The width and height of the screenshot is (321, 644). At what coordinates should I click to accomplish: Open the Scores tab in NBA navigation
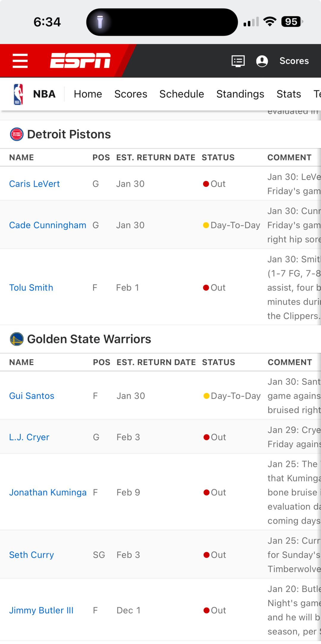(x=131, y=94)
